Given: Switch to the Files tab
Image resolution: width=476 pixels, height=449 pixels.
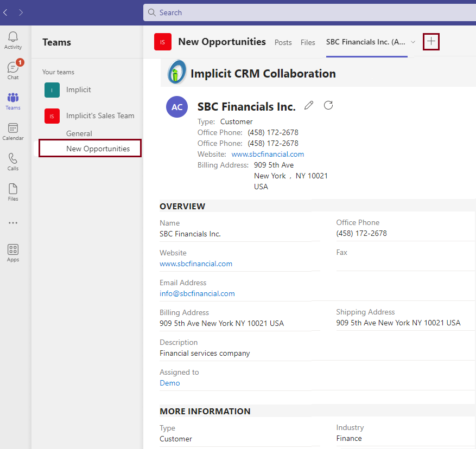Looking at the screenshot, I should 308,42.
